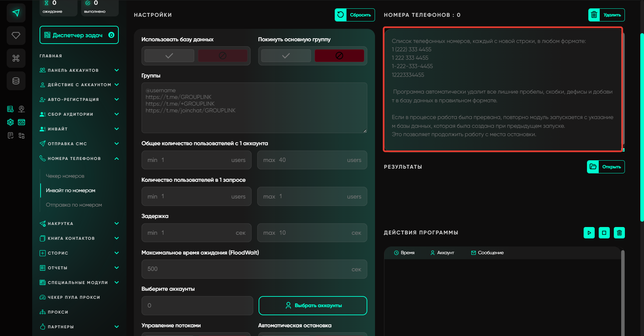The image size is (644, 336).
Task: Click the database cylinder icon in left rail
Action: click(16, 81)
